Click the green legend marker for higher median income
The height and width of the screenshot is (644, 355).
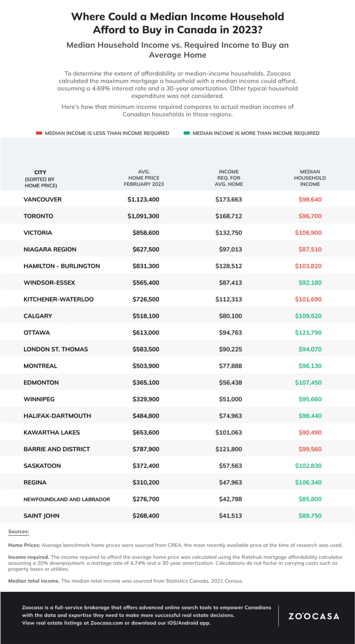coord(187,133)
